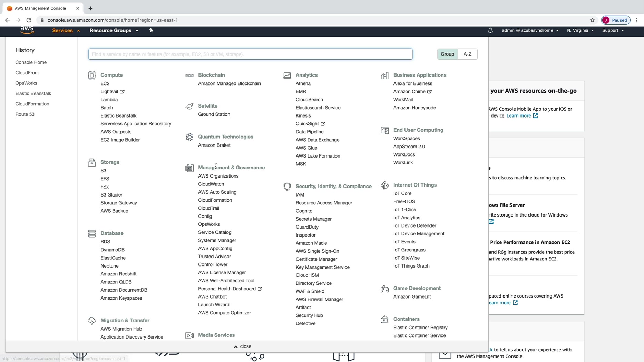Screen dimensions: 644x362
Task: Collapse panel with the close chevron
Action: click(x=242, y=346)
